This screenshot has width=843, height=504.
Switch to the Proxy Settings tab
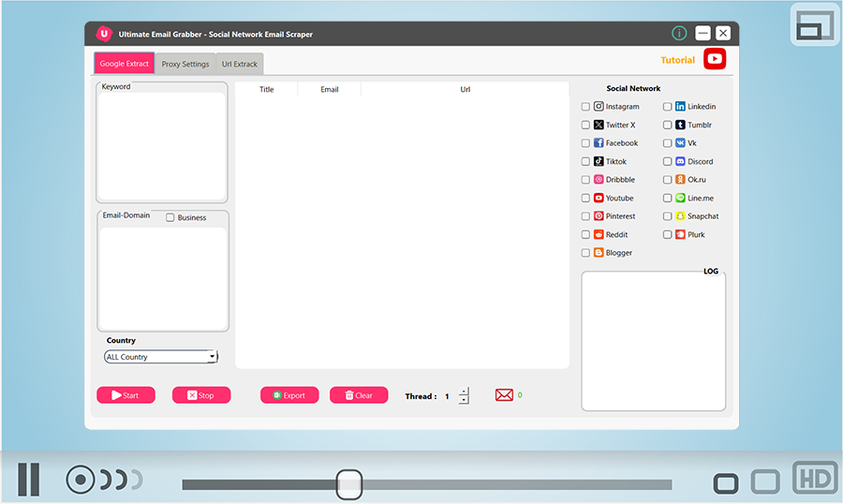pyautogui.click(x=185, y=65)
